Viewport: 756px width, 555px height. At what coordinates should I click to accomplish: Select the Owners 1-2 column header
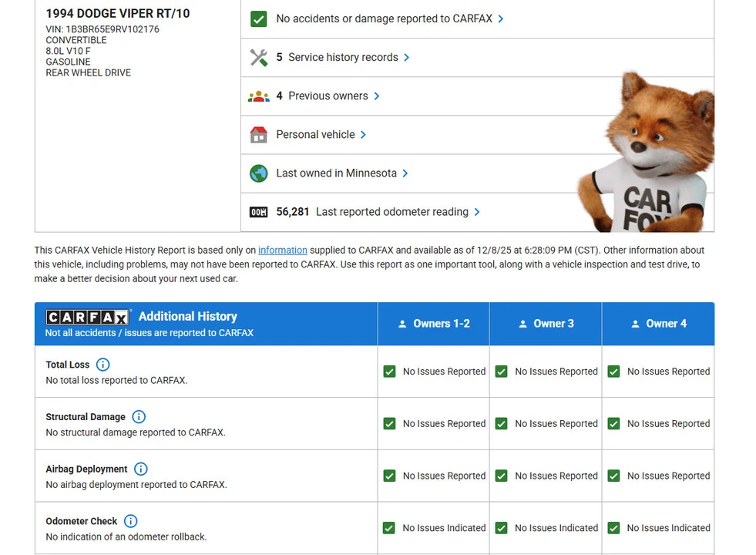pyautogui.click(x=433, y=324)
